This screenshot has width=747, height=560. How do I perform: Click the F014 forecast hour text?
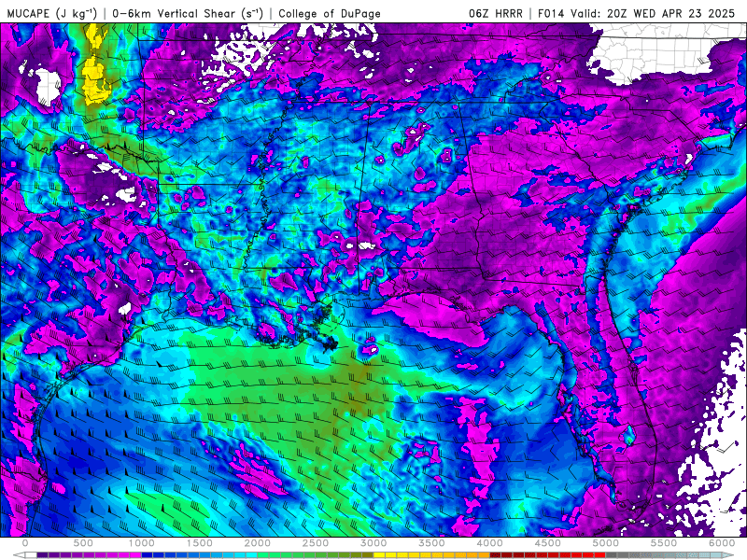click(552, 13)
